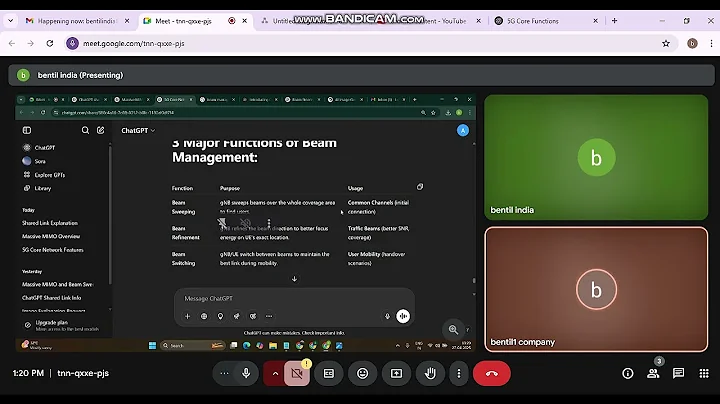This screenshot has height=404, width=720.
Task: Open the activities grid icon
Action: tap(704, 373)
